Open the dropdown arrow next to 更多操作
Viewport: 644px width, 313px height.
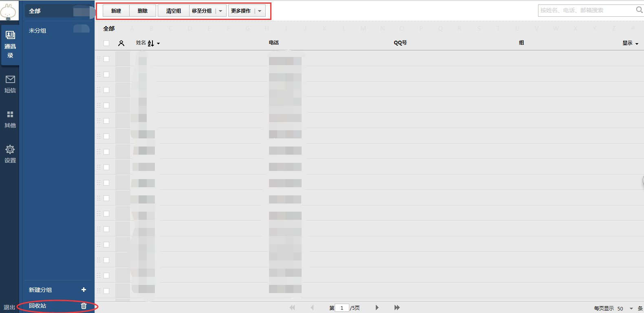[260, 11]
